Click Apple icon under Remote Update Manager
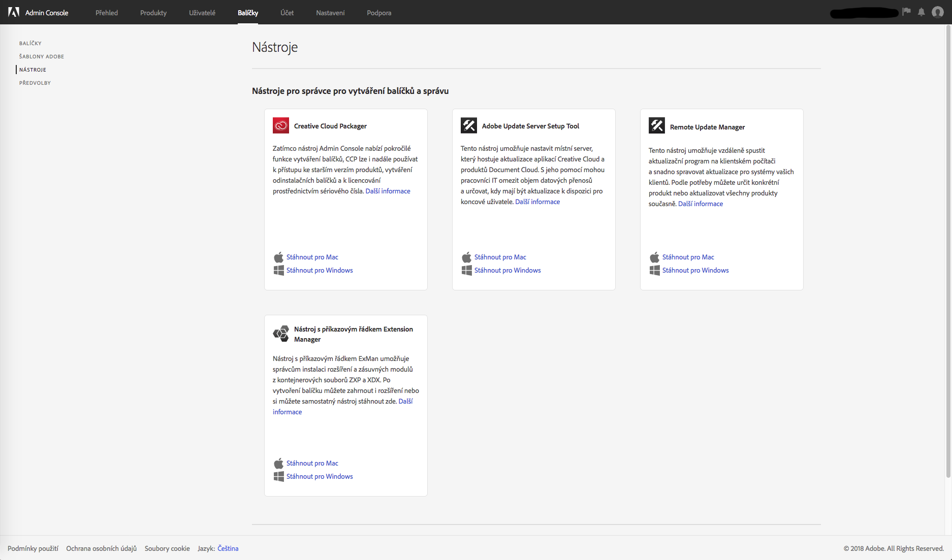 point(654,257)
